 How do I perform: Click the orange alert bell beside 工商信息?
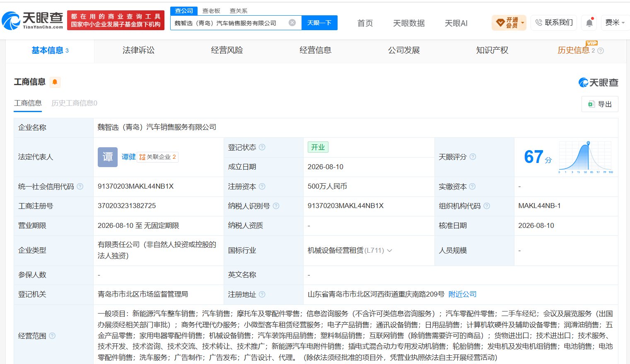click(x=55, y=82)
